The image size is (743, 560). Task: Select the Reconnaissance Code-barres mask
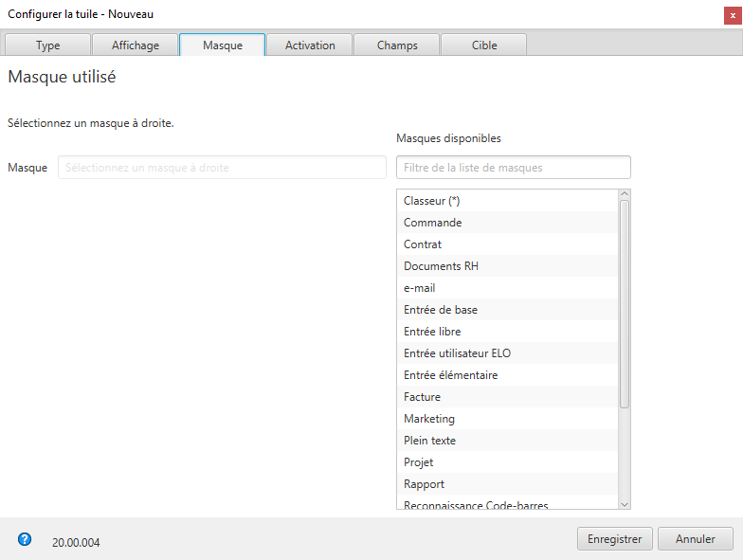pyautogui.click(x=508, y=502)
